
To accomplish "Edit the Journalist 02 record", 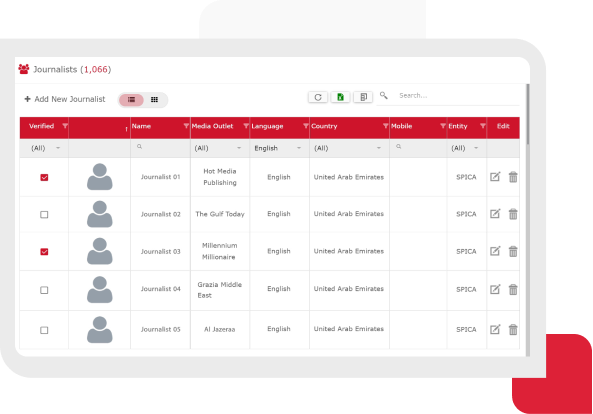I will click(x=495, y=214).
